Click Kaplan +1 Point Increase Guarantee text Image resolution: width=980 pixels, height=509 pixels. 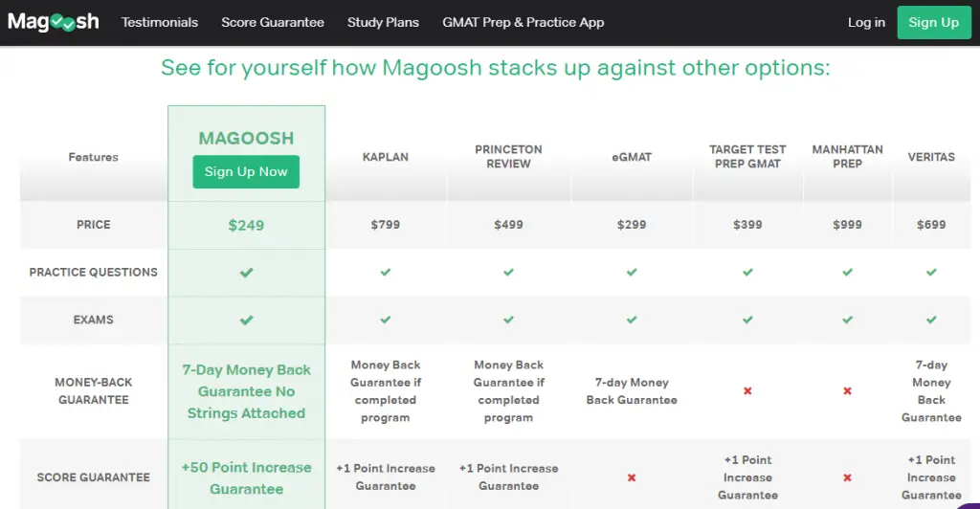386,477
